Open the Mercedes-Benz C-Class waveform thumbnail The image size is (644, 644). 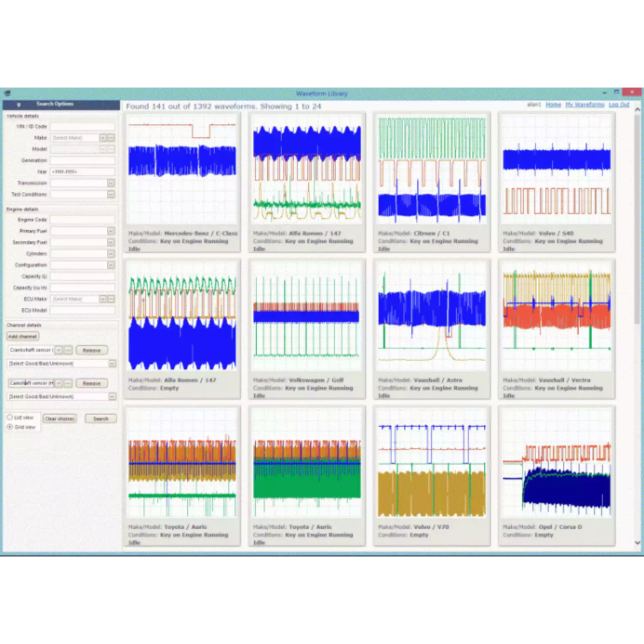tap(182, 169)
